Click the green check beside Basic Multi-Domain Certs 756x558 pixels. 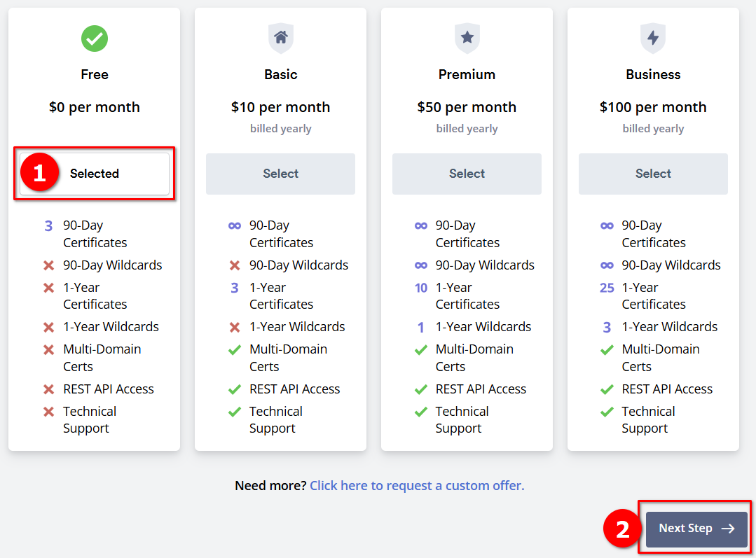tap(235, 350)
